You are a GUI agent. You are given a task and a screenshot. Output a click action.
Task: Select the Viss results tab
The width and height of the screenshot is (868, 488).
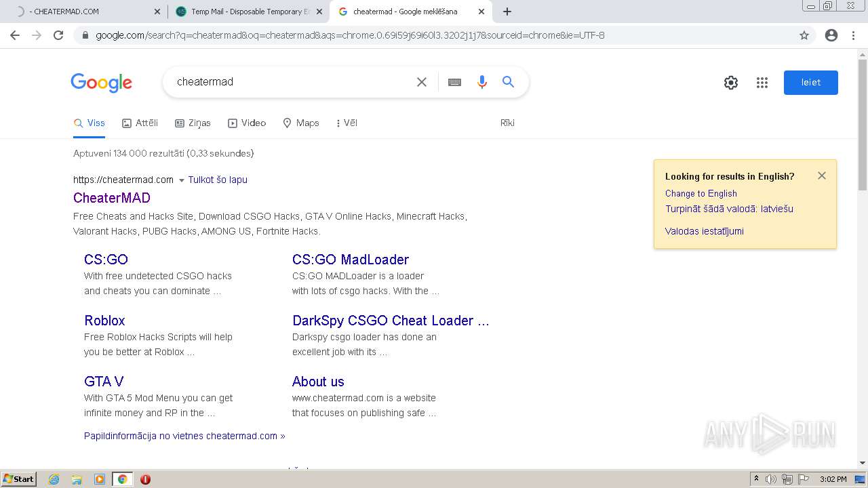pyautogui.click(x=90, y=123)
